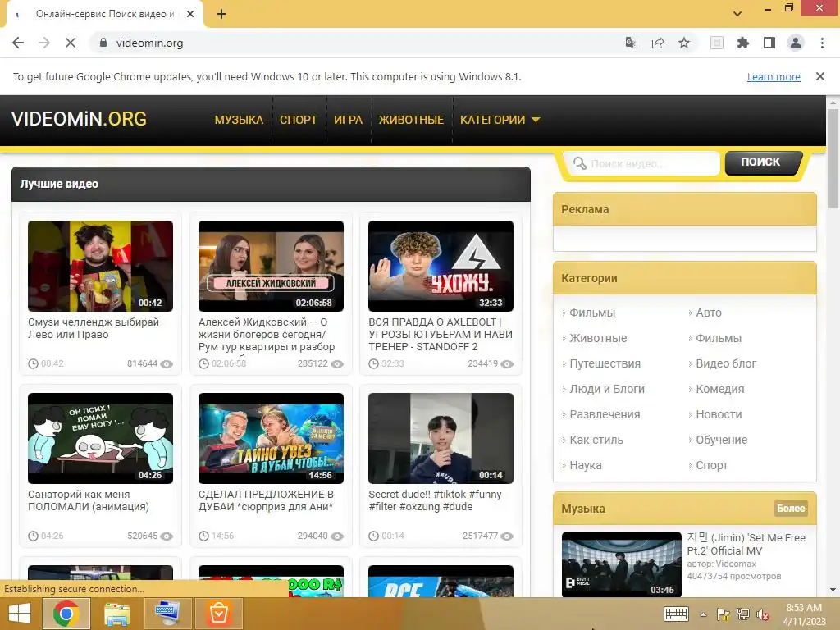
Task: Select the Животные category
Action: pos(598,338)
